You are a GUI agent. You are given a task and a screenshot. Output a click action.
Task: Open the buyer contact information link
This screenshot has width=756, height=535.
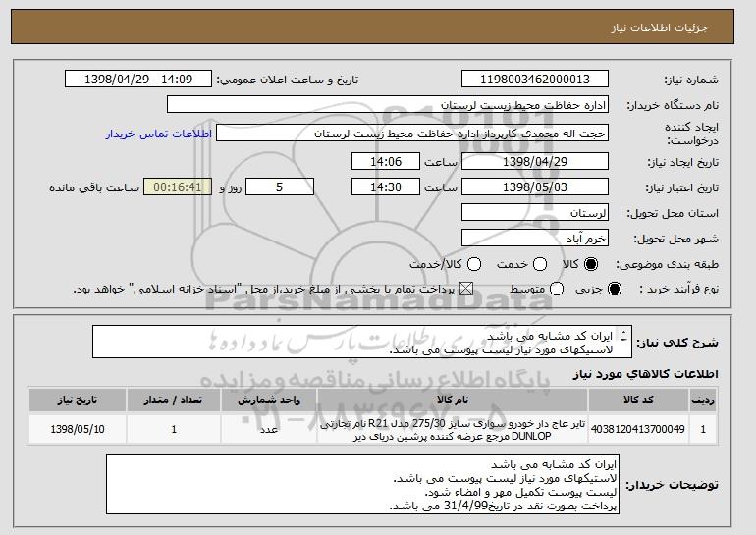coord(159,134)
